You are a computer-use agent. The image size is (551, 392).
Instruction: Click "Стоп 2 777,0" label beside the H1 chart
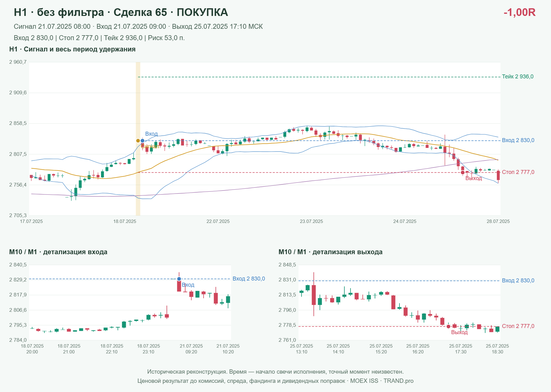(x=518, y=172)
